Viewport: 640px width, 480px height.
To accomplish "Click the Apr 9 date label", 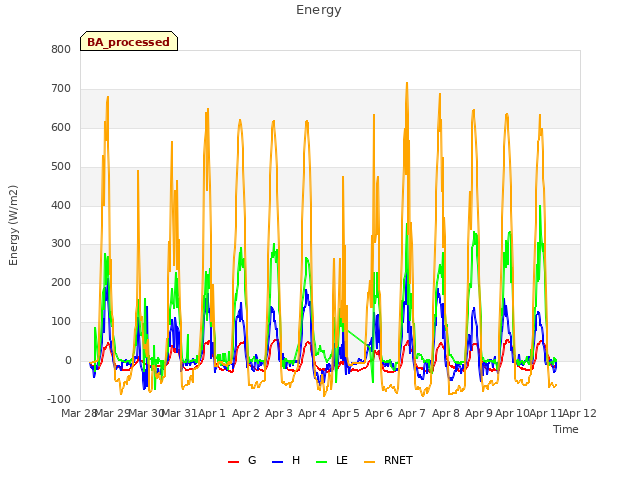I will pyautogui.click(x=479, y=413).
